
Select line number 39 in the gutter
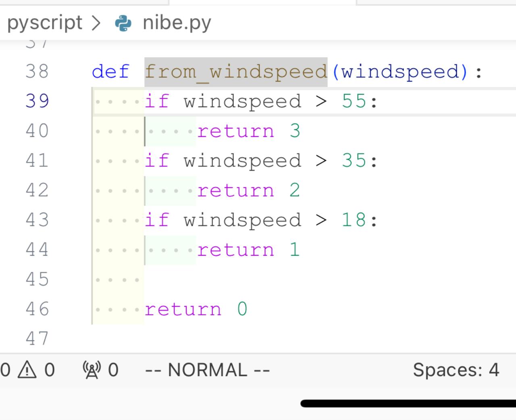pos(37,101)
